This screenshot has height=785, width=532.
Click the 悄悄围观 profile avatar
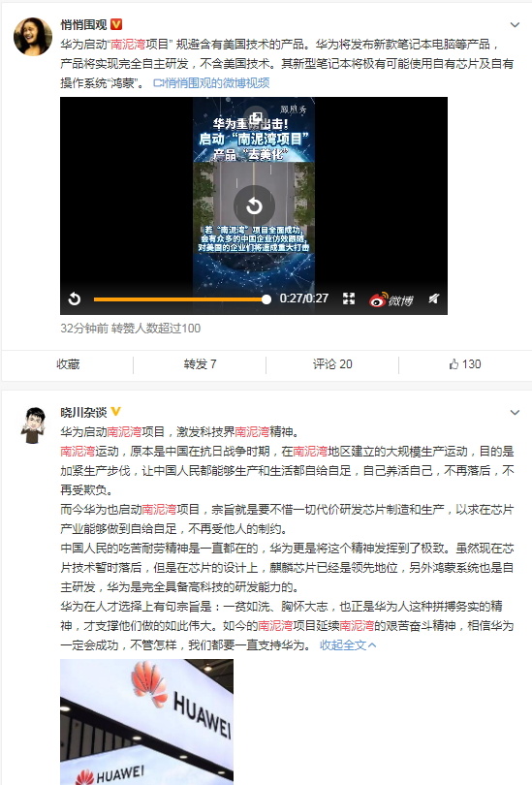coord(33,37)
